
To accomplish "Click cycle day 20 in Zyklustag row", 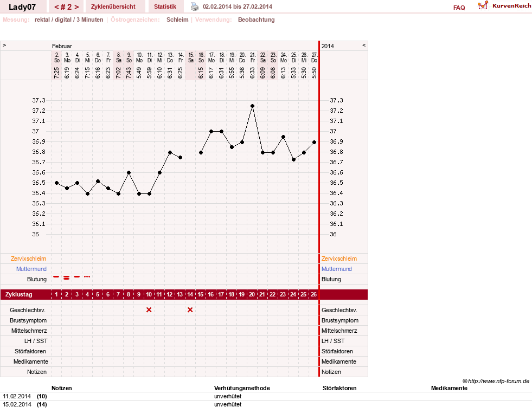I will [x=252, y=295].
